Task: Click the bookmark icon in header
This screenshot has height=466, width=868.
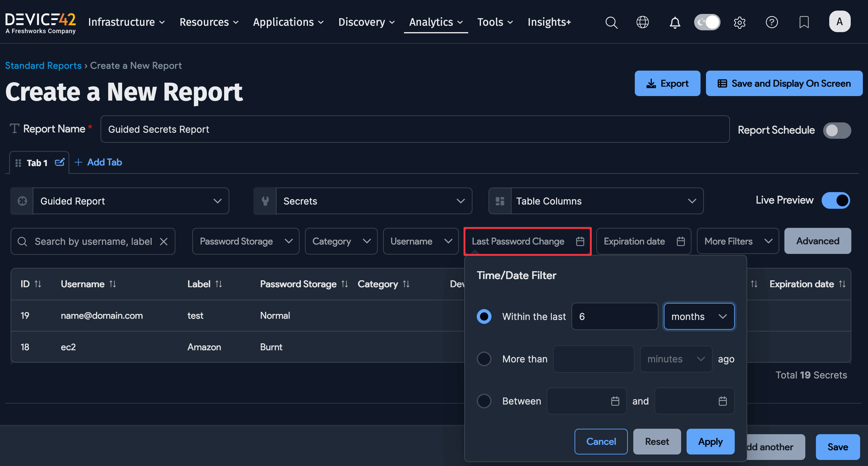Action: [804, 22]
